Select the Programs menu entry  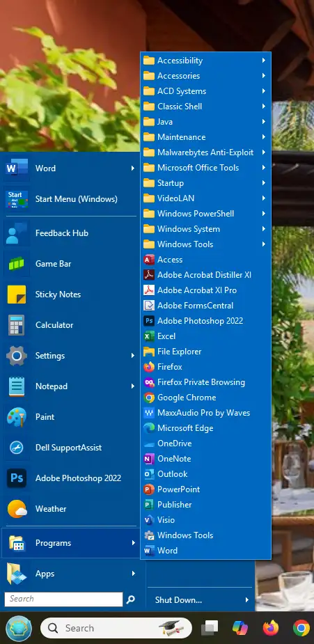[70, 543]
